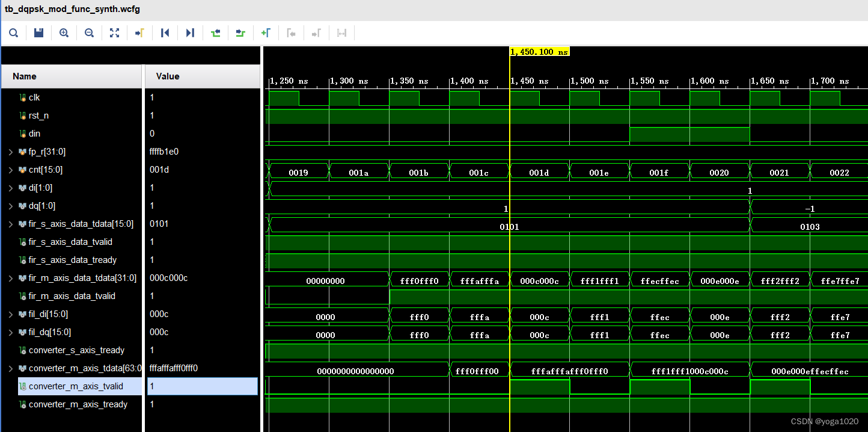The width and height of the screenshot is (868, 432).
Task: Go to cursor toolbar icon
Action: coord(139,33)
